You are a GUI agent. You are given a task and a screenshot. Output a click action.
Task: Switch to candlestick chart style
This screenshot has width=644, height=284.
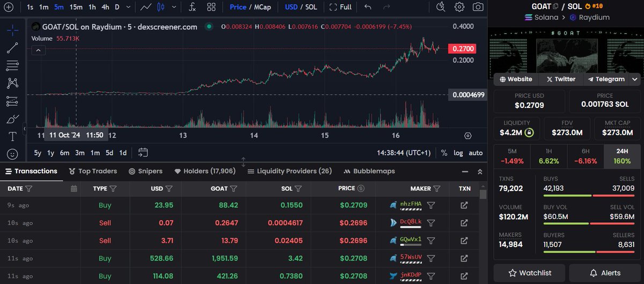coord(162,7)
